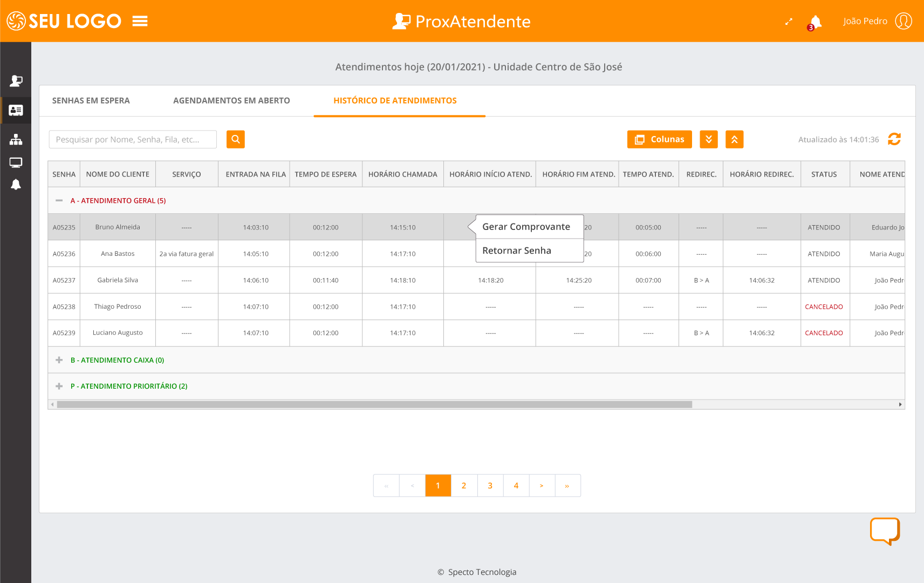Sort by TEMPO ATEND. header
This screenshot has width=924, height=583.
pyautogui.click(x=648, y=174)
